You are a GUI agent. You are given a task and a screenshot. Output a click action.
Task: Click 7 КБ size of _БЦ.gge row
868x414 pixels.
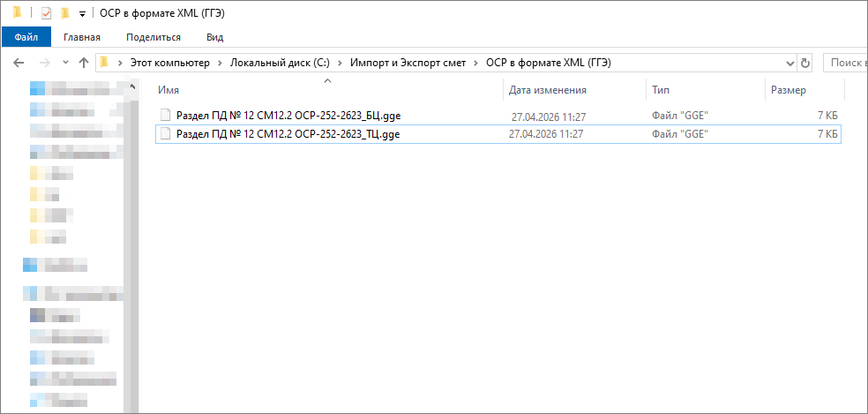click(827, 116)
